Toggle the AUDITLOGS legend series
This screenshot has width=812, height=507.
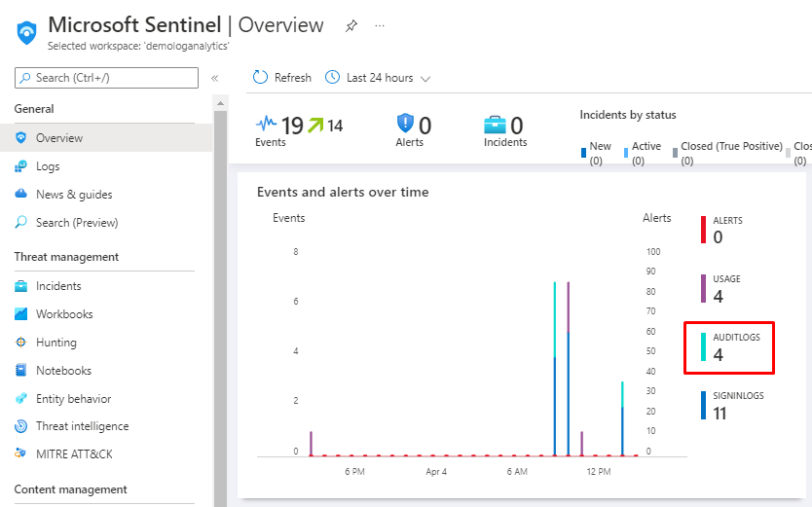pyautogui.click(x=729, y=346)
